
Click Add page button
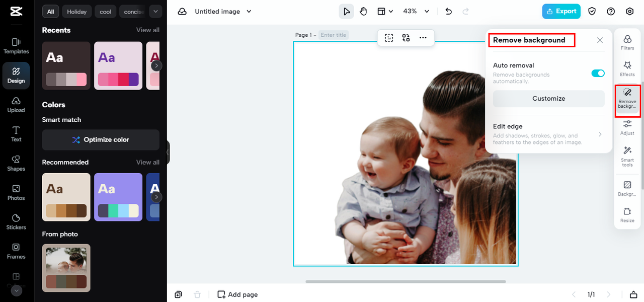pyautogui.click(x=237, y=294)
